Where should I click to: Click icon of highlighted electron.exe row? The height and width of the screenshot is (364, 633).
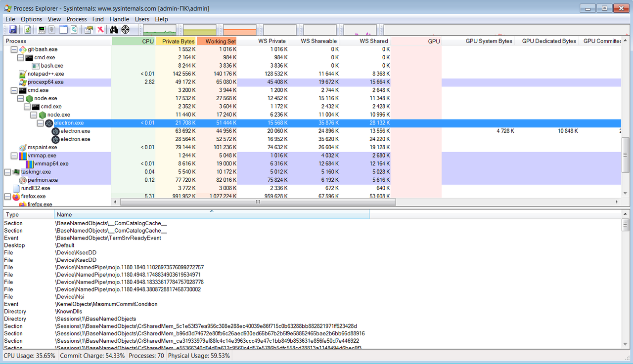(49, 123)
